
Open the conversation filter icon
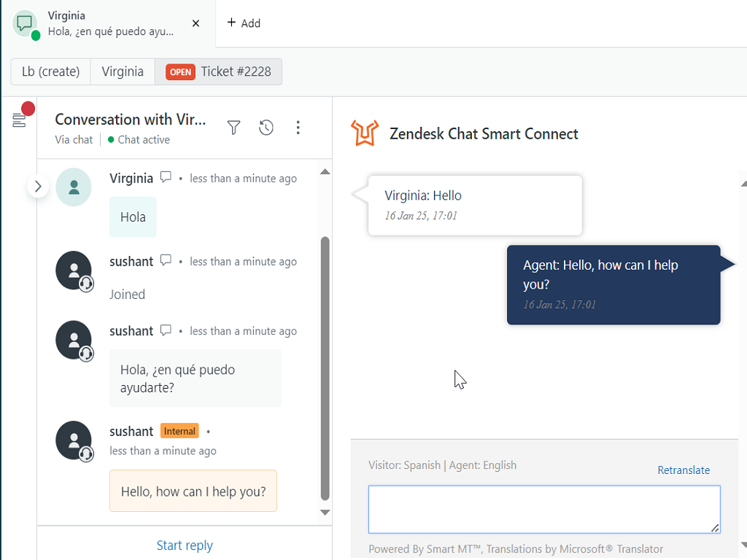[233, 127]
